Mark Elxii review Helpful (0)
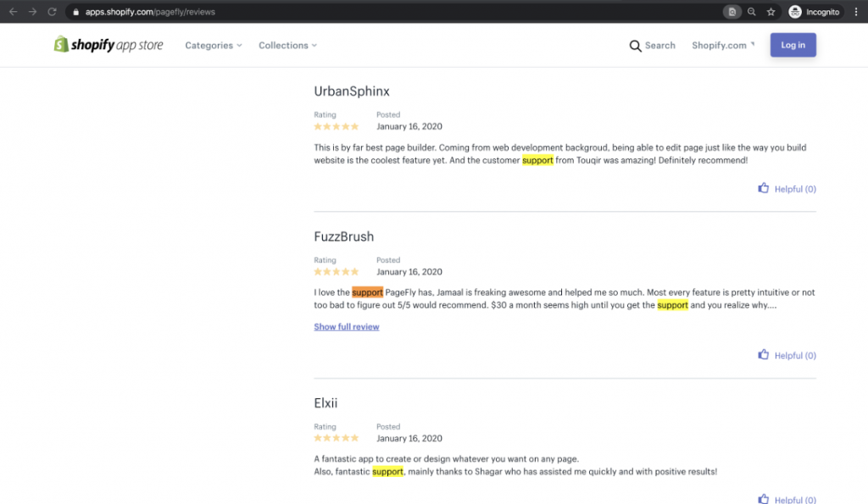 [795, 500]
